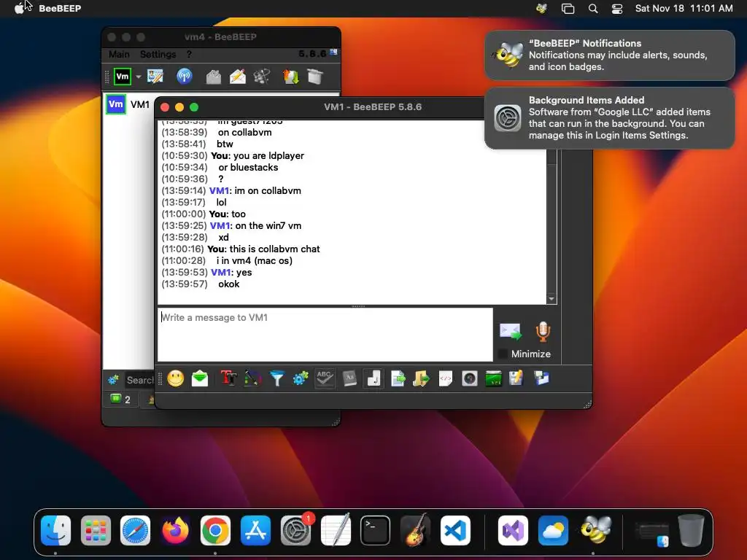Open Control Center in the menu bar
747x560 pixels.
click(x=617, y=9)
